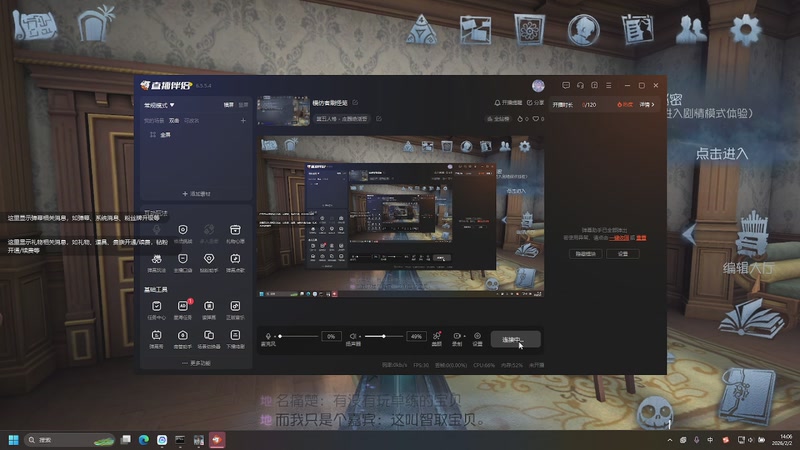Open the message icon in the title bar
The image size is (800, 450).
(566, 85)
